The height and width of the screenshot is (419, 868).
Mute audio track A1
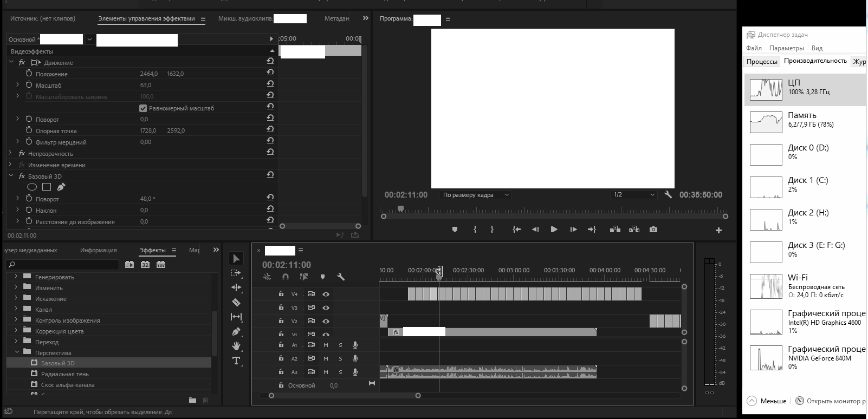[326, 345]
